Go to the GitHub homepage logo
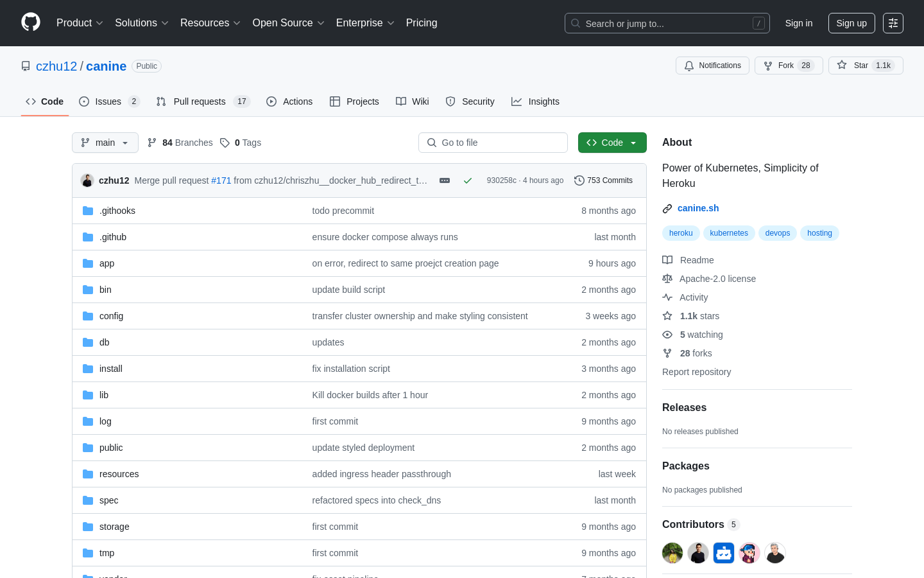This screenshot has width=924, height=578. pyautogui.click(x=31, y=22)
